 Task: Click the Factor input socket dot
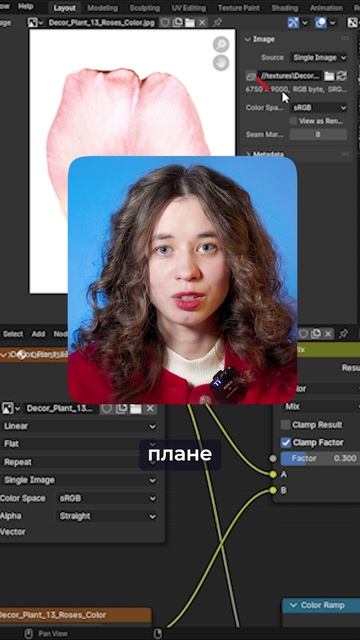tap(273, 458)
